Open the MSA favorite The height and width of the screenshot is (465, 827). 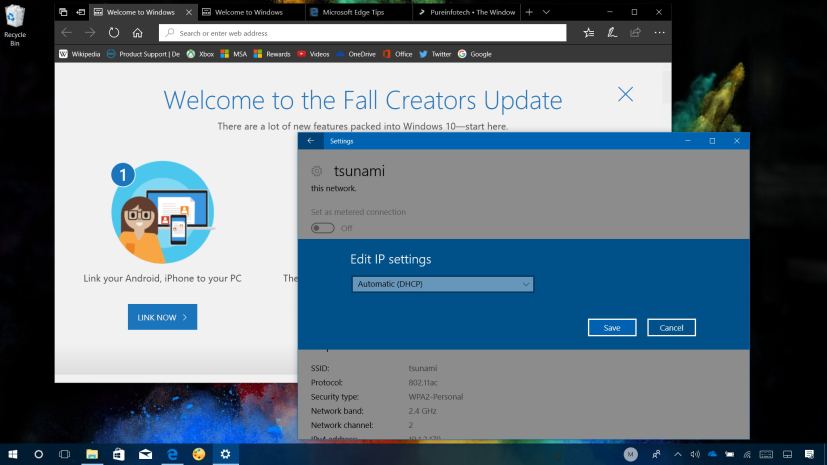pyautogui.click(x=233, y=54)
